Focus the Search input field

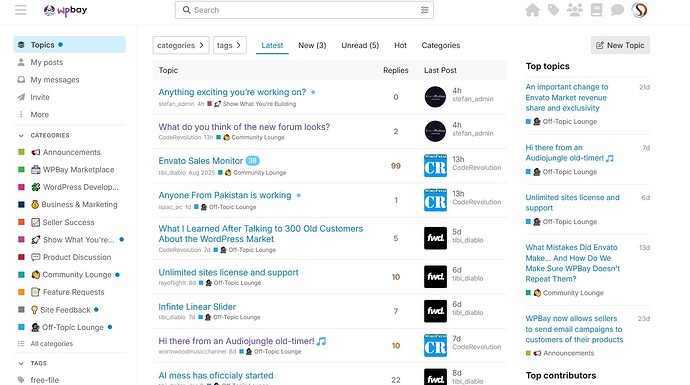tap(304, 10)
